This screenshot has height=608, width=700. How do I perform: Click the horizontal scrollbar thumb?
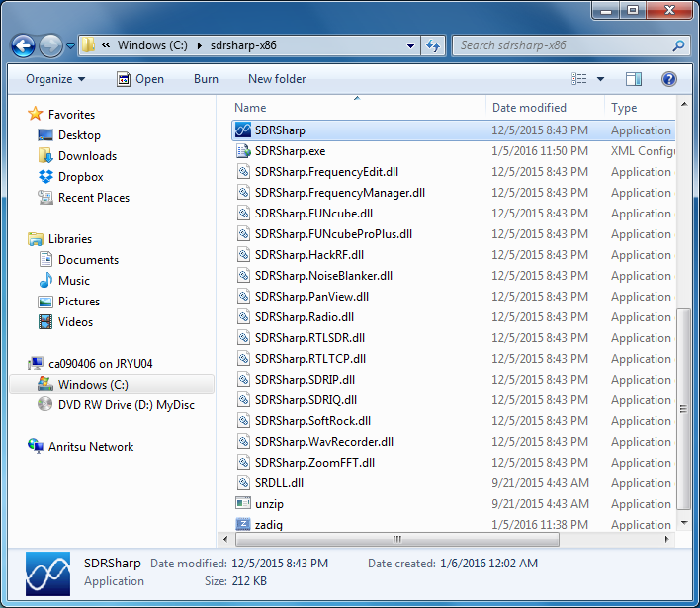pos(396,539)
